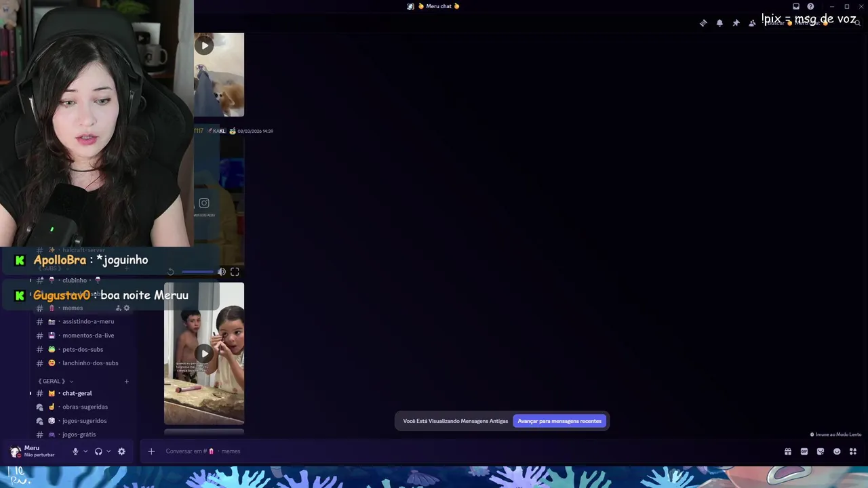
Task: Mute the video volume speaker
Action: pyautogui.click(x=222, y=272)
